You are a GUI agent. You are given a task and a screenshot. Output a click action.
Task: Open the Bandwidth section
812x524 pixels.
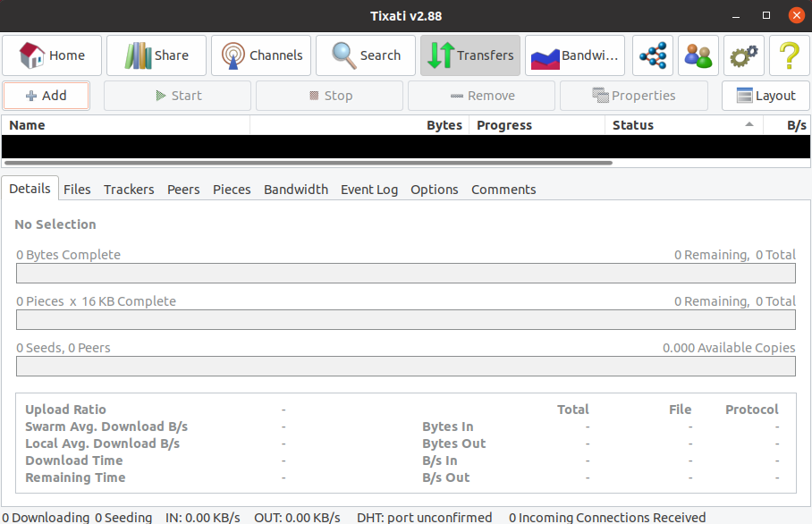coord(575,55)
